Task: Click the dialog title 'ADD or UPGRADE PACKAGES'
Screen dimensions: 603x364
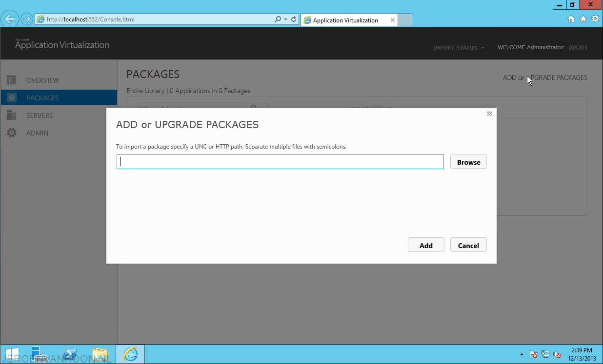Action: point(187,125)
